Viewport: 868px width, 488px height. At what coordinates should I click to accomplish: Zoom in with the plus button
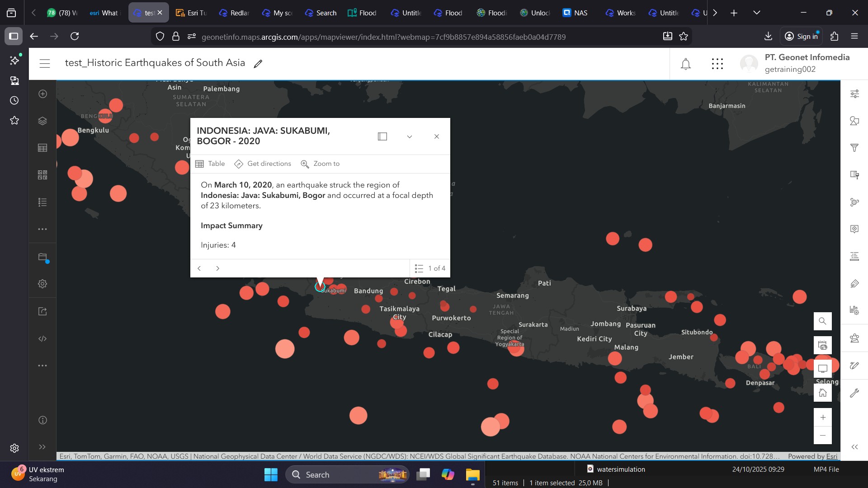pyautogui.click(x=822, y=418)
